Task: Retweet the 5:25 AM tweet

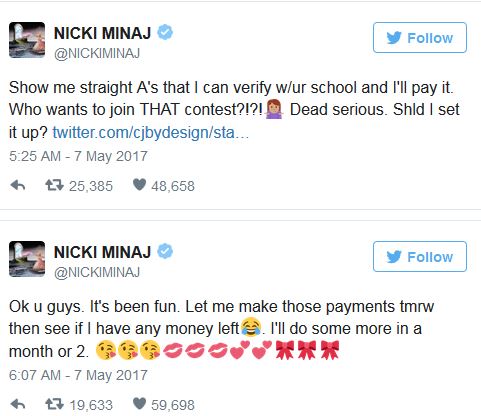Action: pos(54,185)
